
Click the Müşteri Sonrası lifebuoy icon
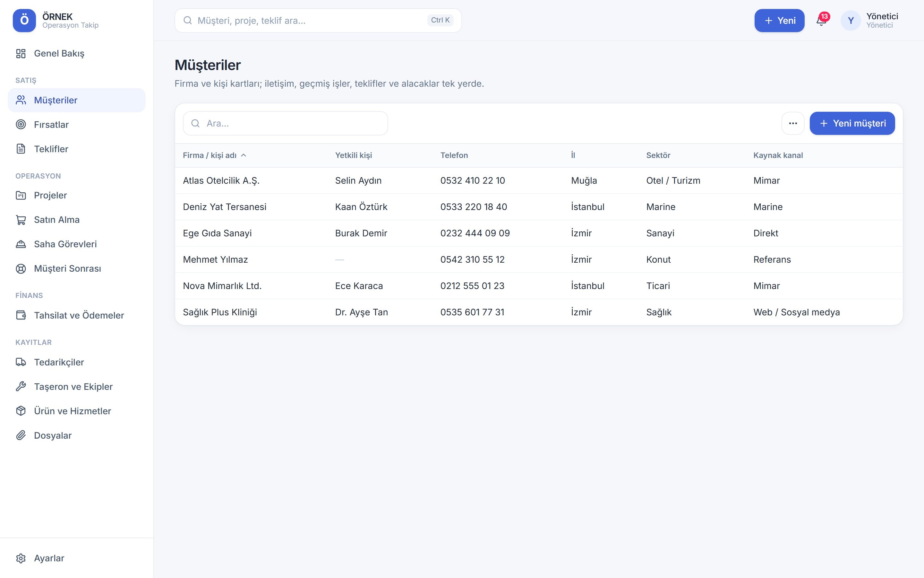[21, 269]
